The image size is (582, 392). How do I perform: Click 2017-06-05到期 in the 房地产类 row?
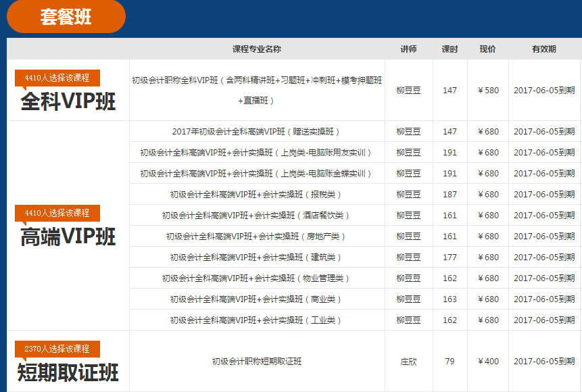pyautogui.click(x=544, y=237)
